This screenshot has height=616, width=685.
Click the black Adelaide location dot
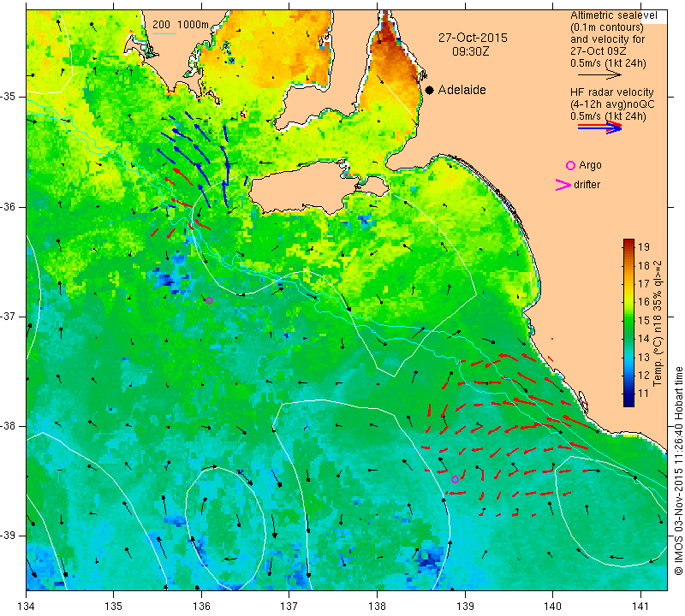click(430, 90)
